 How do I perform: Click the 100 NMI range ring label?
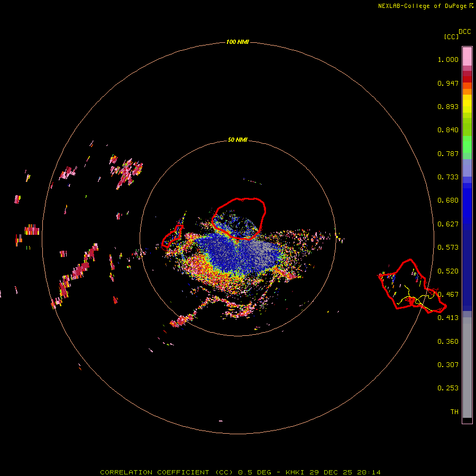237,42
